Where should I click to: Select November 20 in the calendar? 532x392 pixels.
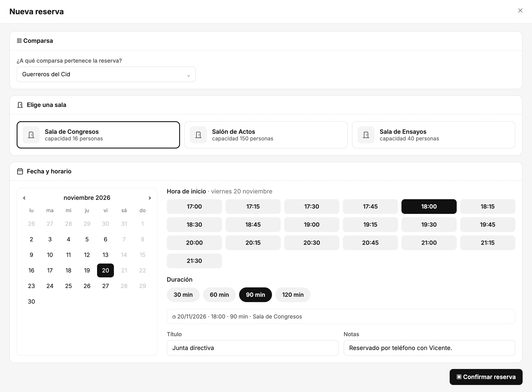(x=106, y=270)
